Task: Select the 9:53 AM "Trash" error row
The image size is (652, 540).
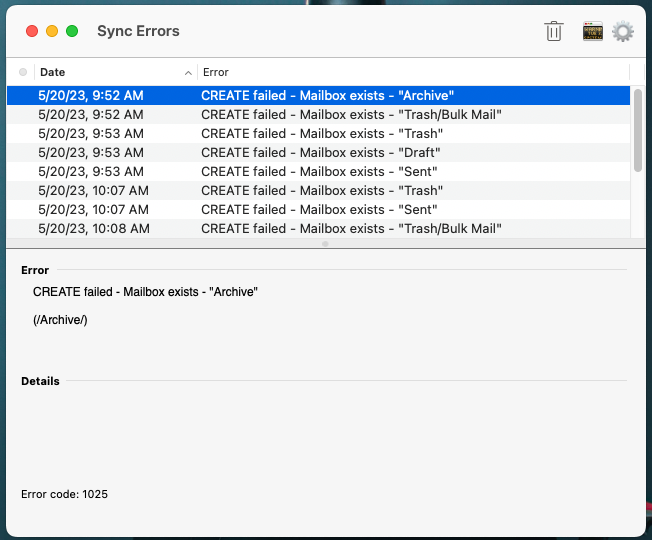Action: pos(318,134)
